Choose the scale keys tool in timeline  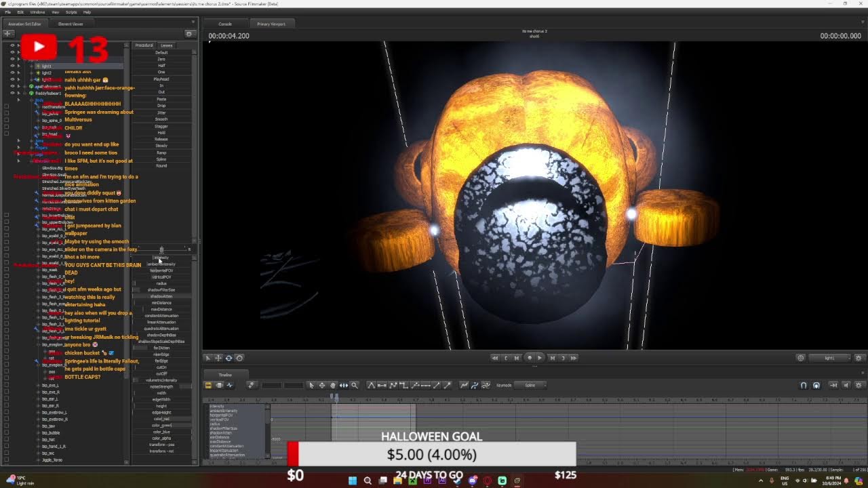343,385
